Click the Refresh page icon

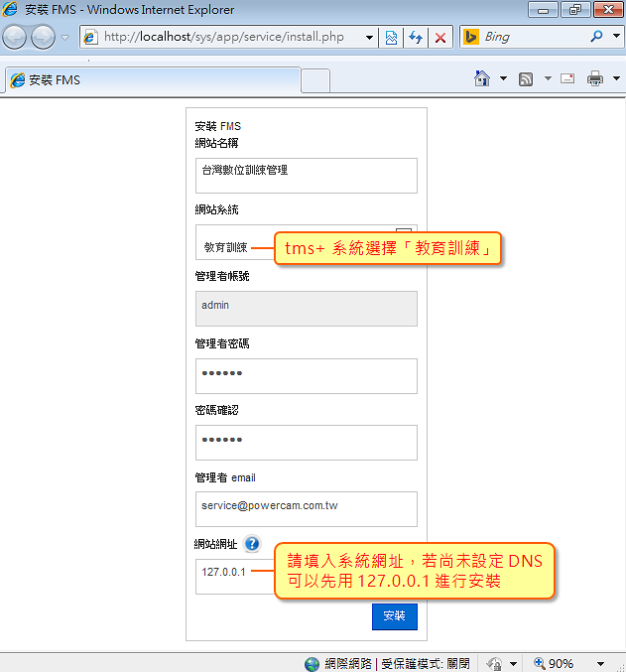(416, 38)
